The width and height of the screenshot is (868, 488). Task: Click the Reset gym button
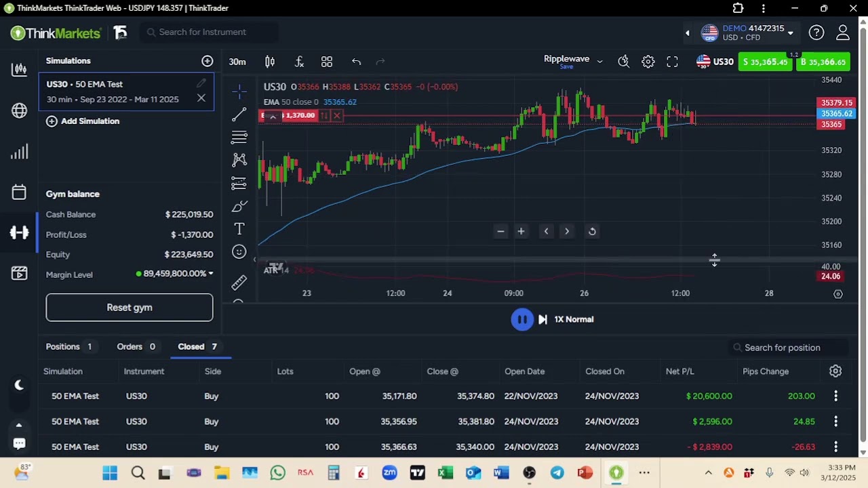tap(130, 308)
